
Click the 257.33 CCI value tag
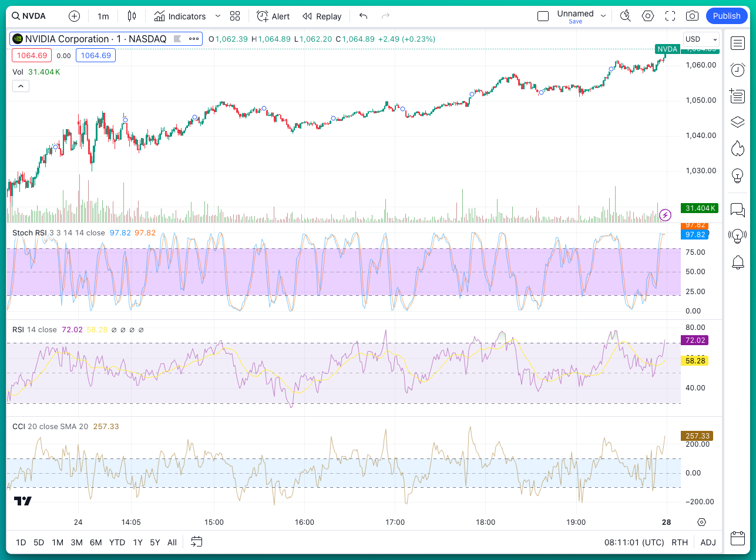coord(697,436)
